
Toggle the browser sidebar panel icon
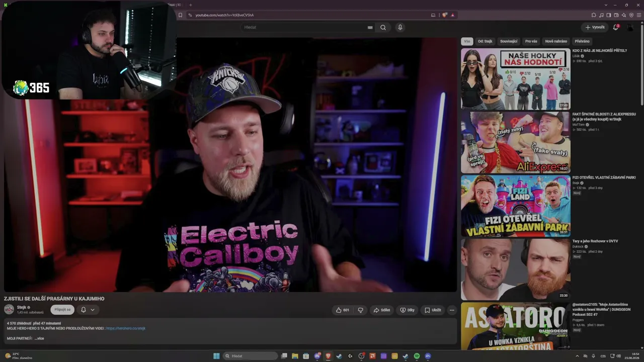pyautogui.click(x=609, y=15)
